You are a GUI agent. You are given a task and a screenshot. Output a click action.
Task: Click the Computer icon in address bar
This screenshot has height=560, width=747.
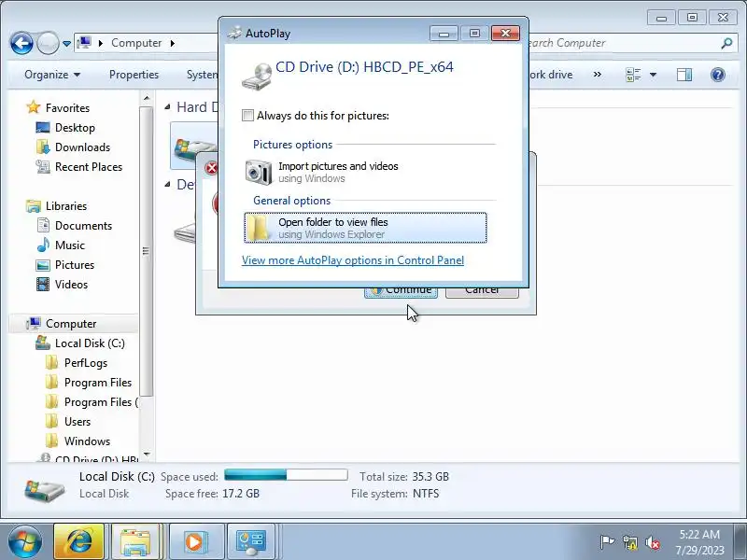84,43
